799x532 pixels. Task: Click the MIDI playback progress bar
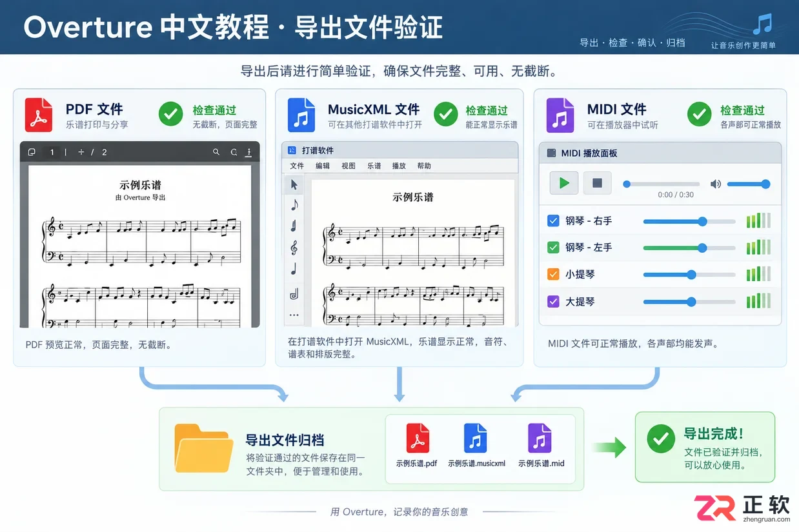coord(662,184)
